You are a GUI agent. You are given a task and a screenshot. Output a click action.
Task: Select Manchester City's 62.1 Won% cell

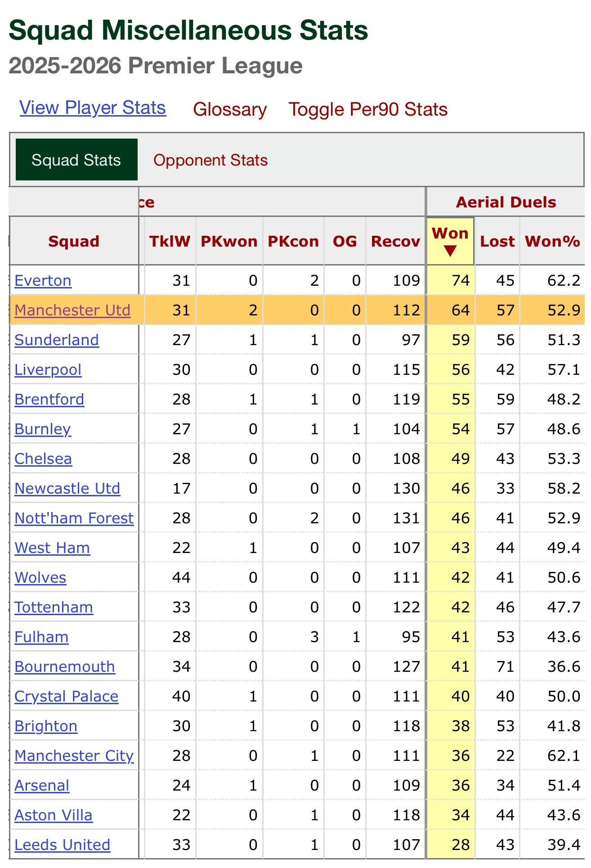click(552, 756)
